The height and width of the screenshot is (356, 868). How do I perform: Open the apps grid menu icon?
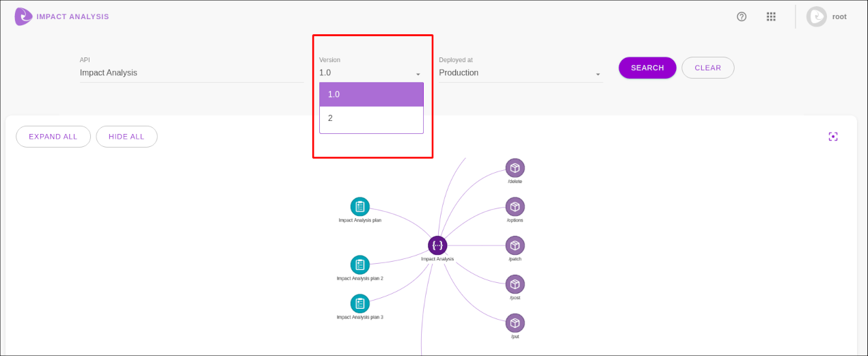[x=771, y=16]
